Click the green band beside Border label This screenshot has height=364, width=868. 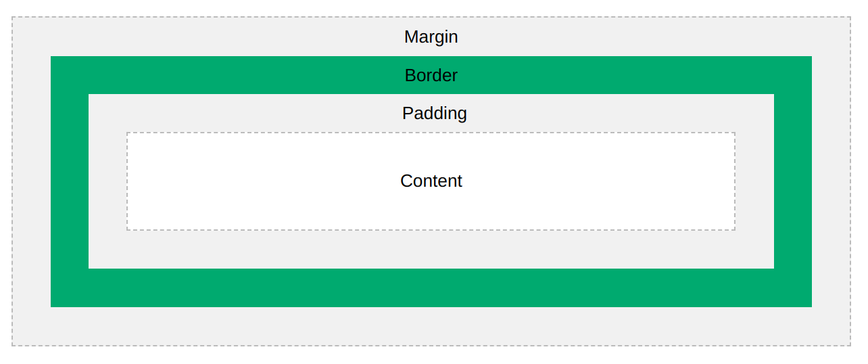point(237,75)
